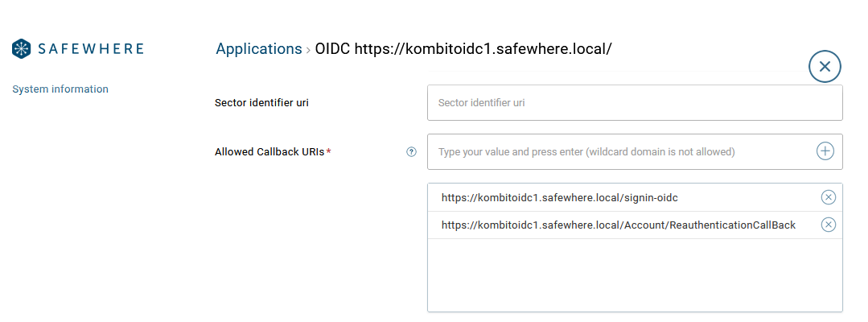Open the help tooltip for Allowed Callback URIs
Image resolution: width=868 pixels, height=322 pixels.
[411, 152]
